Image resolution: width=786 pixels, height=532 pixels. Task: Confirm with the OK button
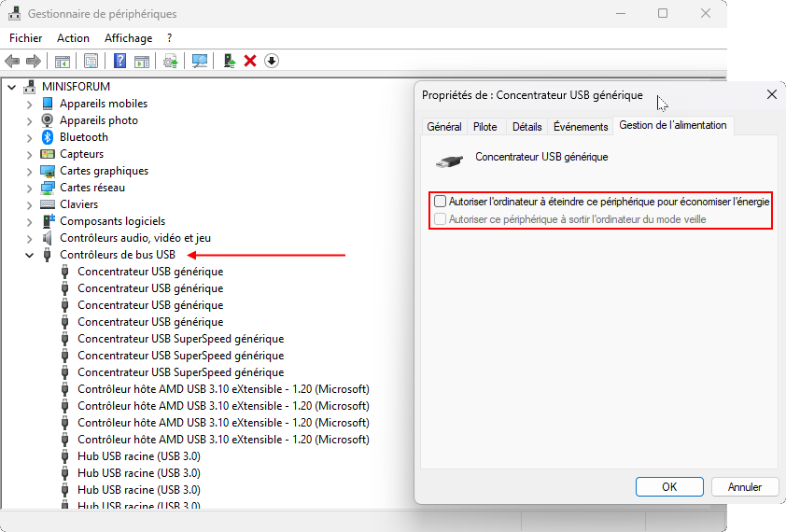point(669,487)
